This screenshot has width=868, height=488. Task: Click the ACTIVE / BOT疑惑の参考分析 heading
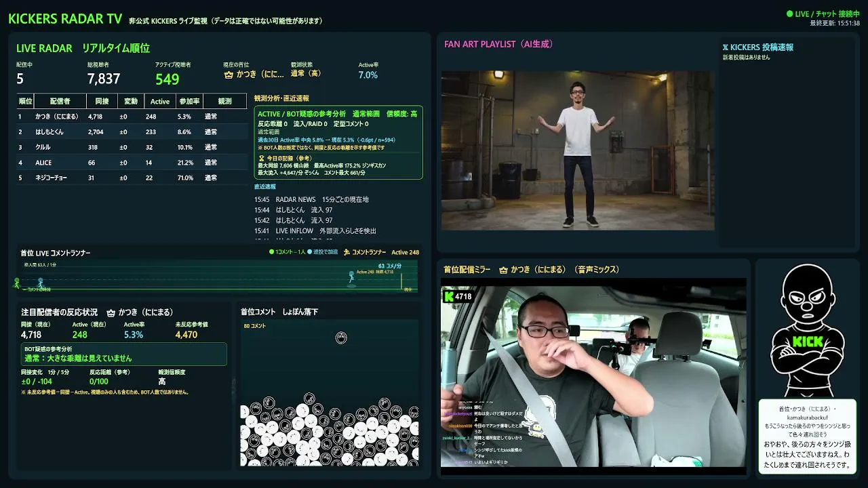302,114
